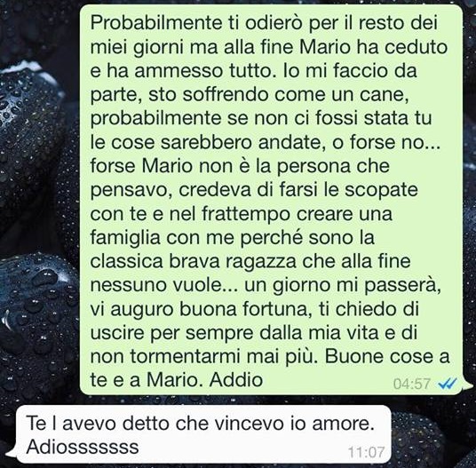Click the word 'frattempo' in the message
The image size is (476, 468).
[x=246, y=214]
